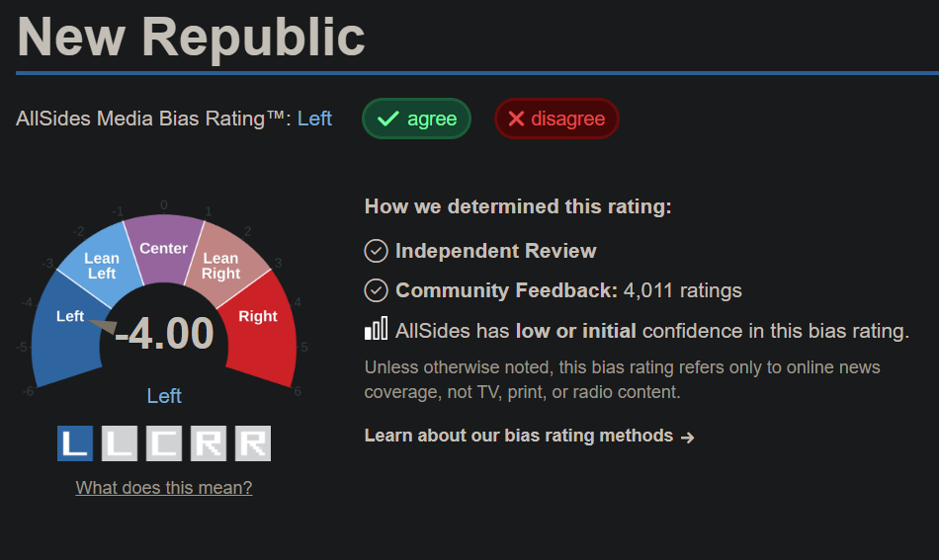Viewport: 939px width, 560px height.
Task: Click the Left link beside AllSides Media Bias Rating
Action: 314,119
